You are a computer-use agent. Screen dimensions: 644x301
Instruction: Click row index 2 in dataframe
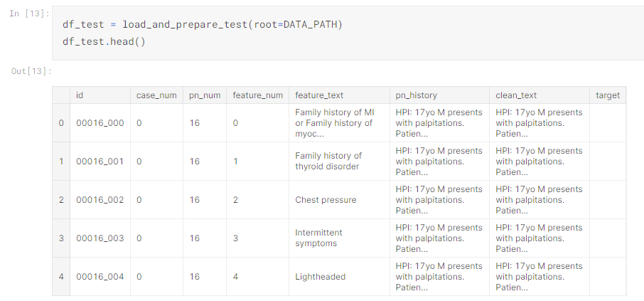pyautogui.click(x=61, y=200)
